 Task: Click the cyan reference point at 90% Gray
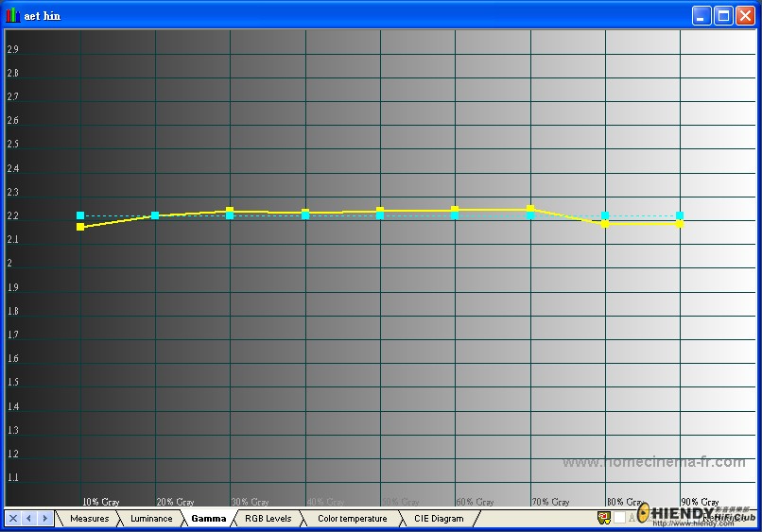(x=680, y=215)
